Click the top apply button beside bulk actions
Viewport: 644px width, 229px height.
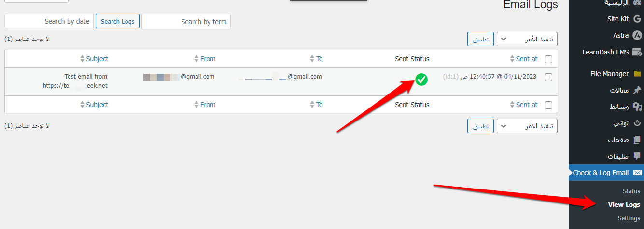tap(480, 40)
